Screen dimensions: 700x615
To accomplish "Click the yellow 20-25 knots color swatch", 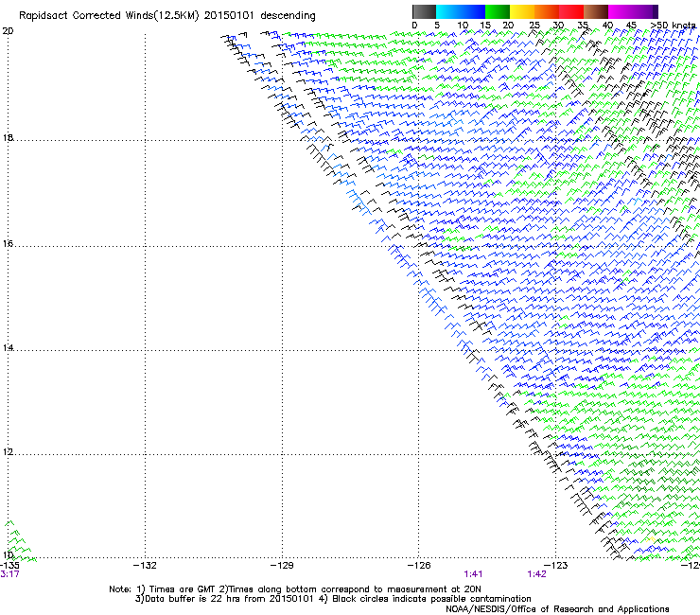I will (x=522, y=11).
